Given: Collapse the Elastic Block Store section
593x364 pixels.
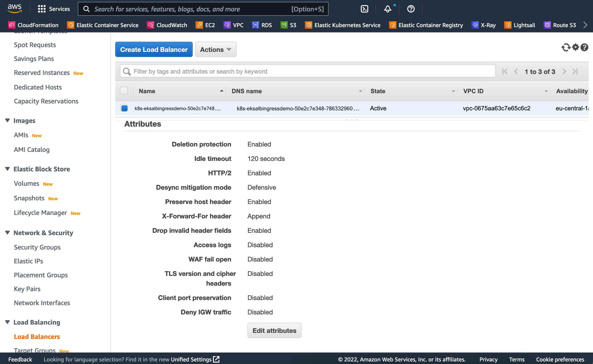Looking at the screenshot, I should 7,169.
